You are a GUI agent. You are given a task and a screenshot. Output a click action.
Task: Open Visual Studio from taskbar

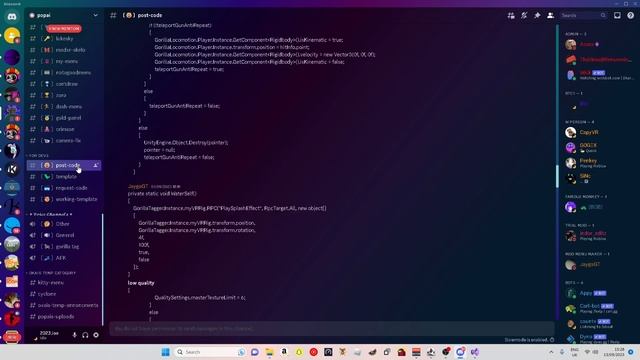click(x=475, y=352)
